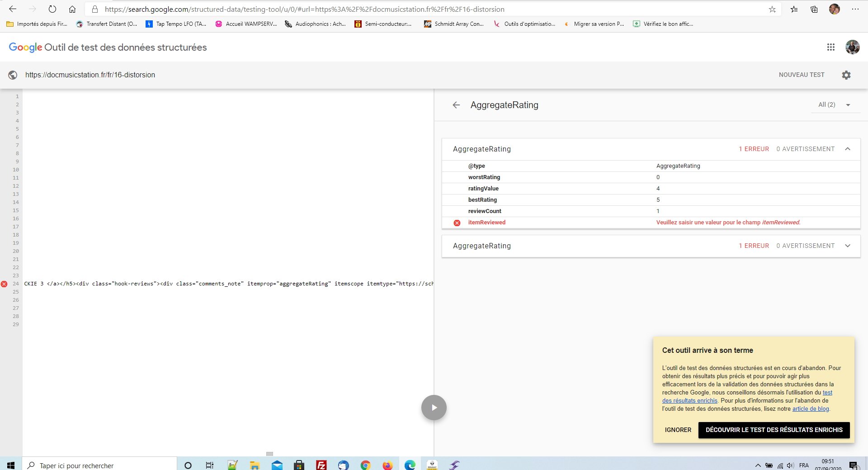Open the Windows Start menu
The height and width of the screenshot is (470, 868).
point(11,465)
